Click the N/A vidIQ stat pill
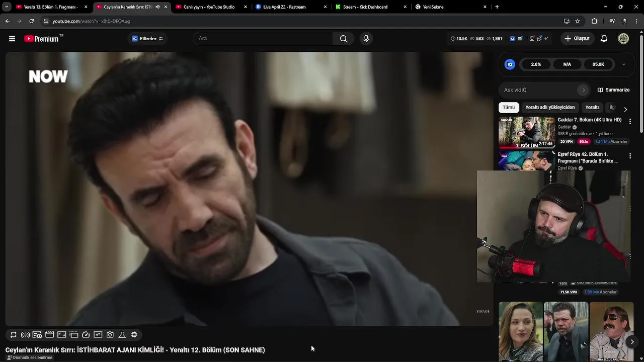The height and width of the screenshot is (362, 644). (567, 64)
